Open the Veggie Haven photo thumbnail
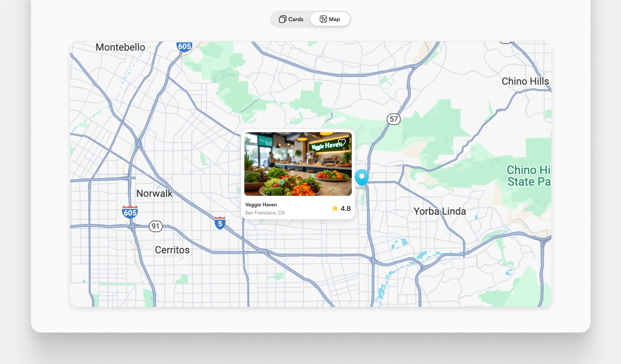 (x=298, y=164)
